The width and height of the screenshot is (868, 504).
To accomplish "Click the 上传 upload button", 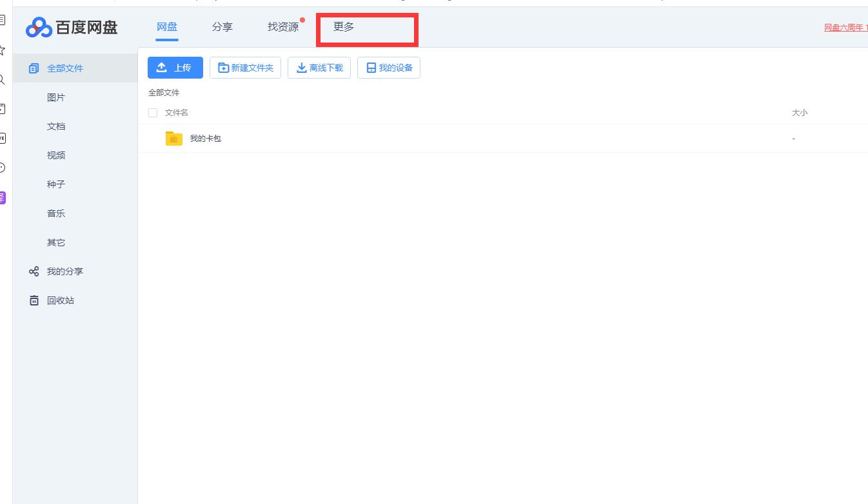I will [x=175, y=68].
